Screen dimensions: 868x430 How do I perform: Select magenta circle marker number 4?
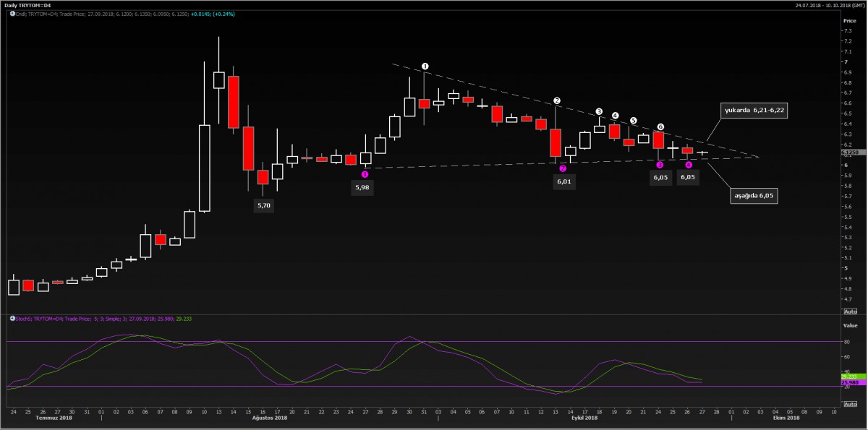coord(689,165)
